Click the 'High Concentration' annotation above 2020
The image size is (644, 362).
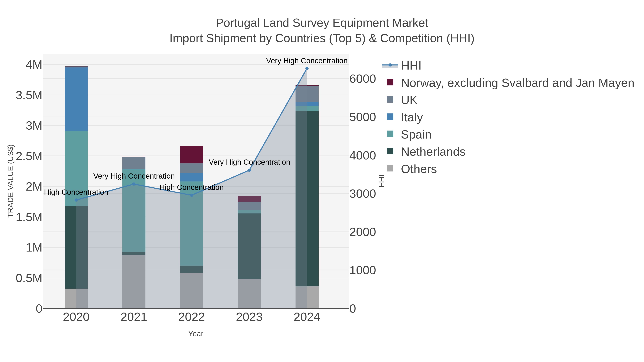click(76, 192)
